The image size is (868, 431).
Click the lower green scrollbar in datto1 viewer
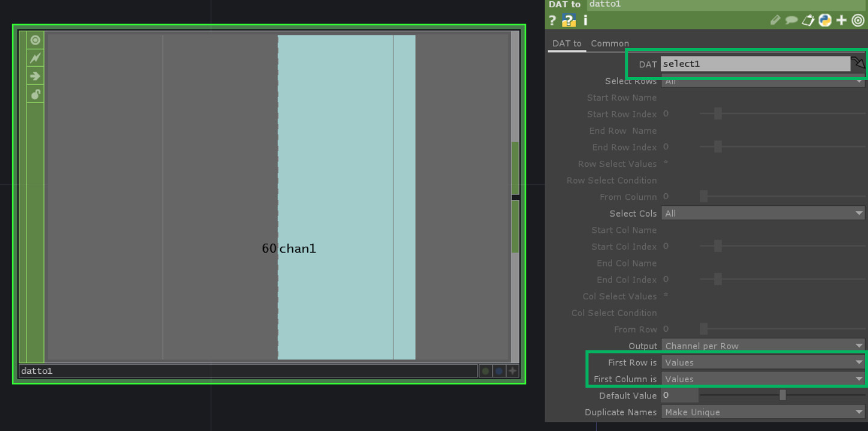[x=515, y=226]
